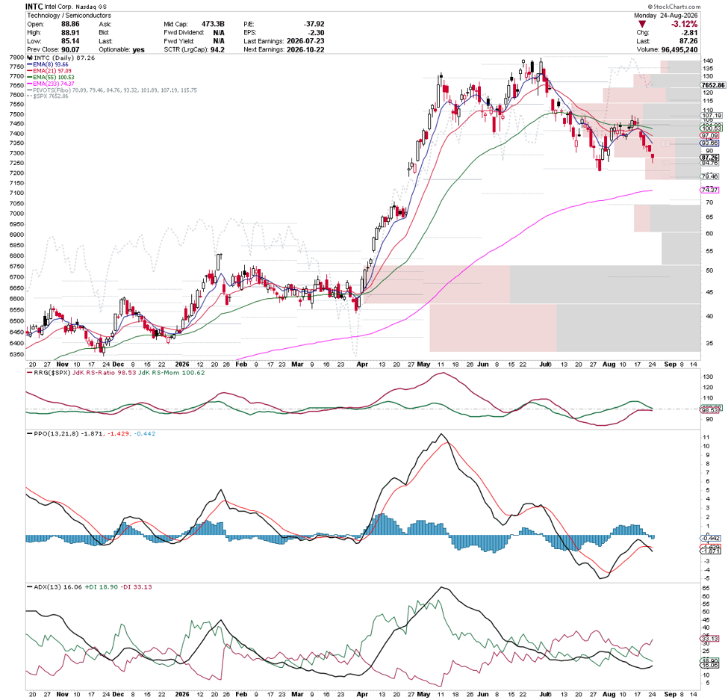Click the EMA(21) 97.09 legend entry
728x700 pixels.
(x=49, y=71)
